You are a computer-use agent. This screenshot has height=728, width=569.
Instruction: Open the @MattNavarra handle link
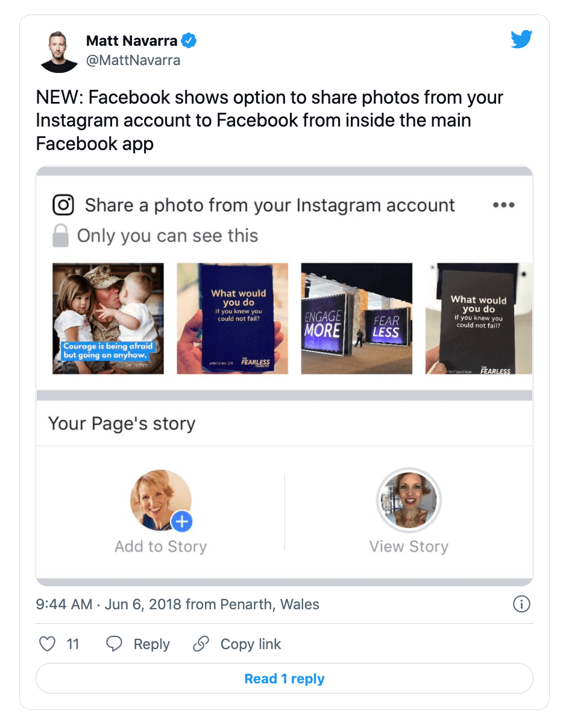133,60
